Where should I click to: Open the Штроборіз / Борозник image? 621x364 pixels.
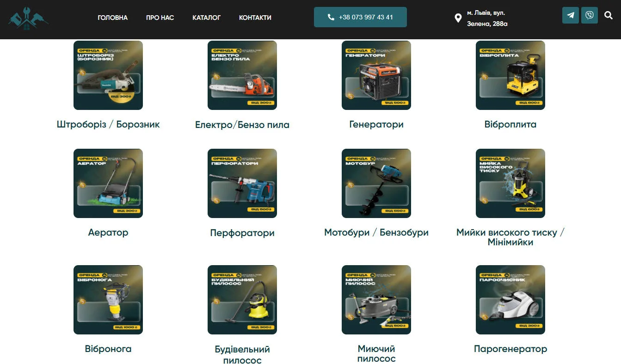pos(108,75)
